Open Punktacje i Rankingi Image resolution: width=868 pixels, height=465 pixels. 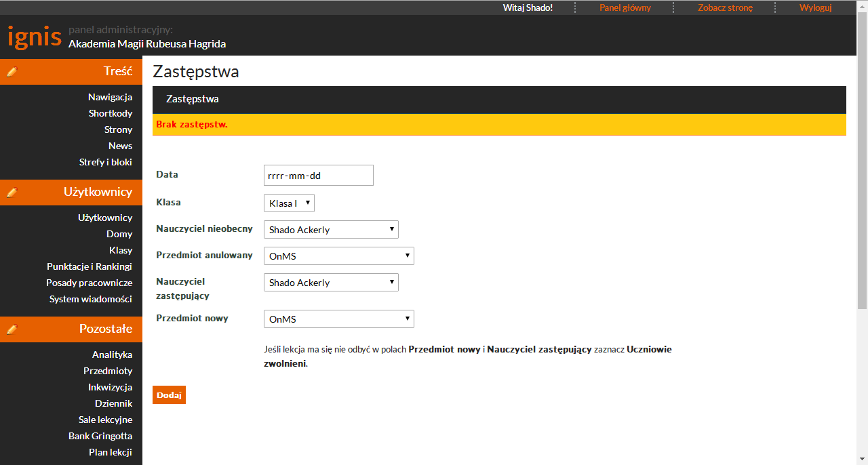[x=90, y=266]
